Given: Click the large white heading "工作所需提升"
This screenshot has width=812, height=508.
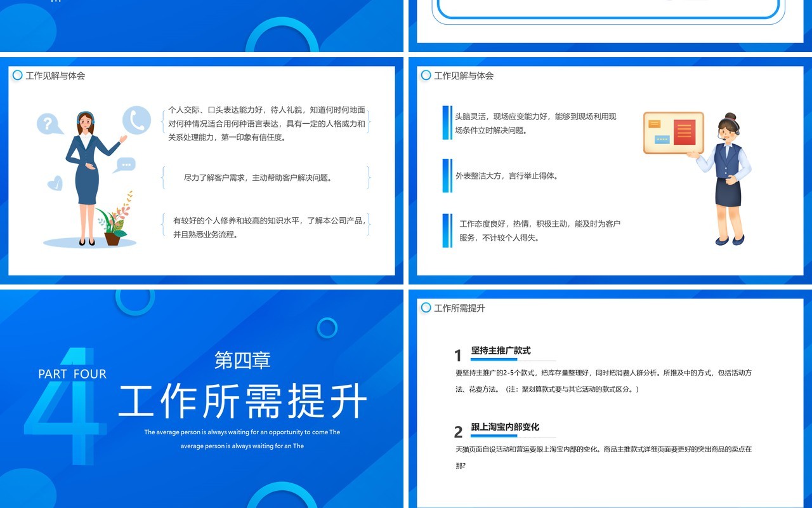Looking at the screenshot, I should (243, 401).
